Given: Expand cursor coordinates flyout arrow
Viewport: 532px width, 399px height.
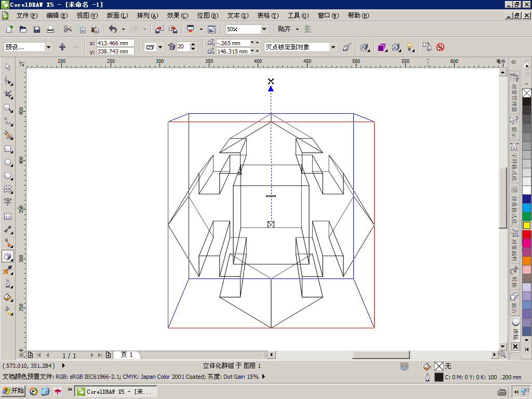Looking at the screenshot, I should 63,365.
